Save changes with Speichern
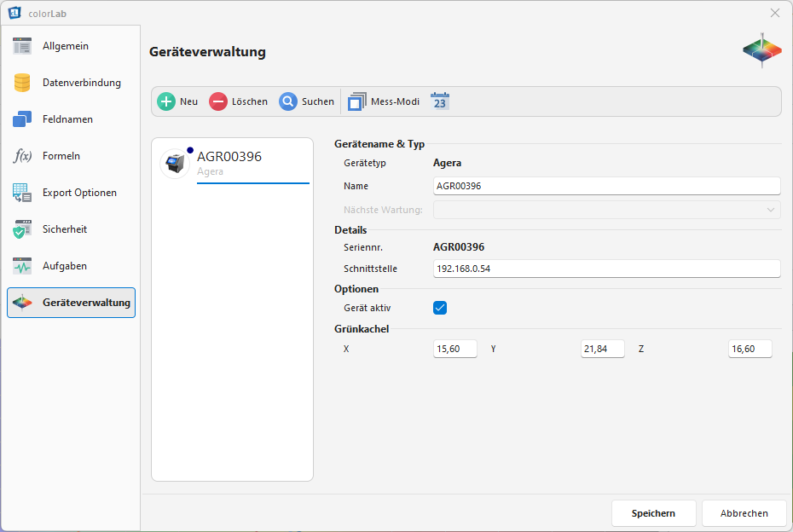The image size is (793, 532). (653, 512)
